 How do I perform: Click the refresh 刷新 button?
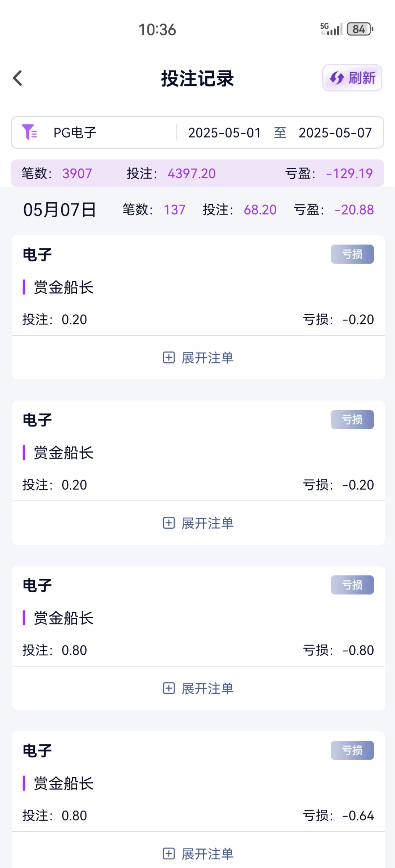tap(352, 78)
